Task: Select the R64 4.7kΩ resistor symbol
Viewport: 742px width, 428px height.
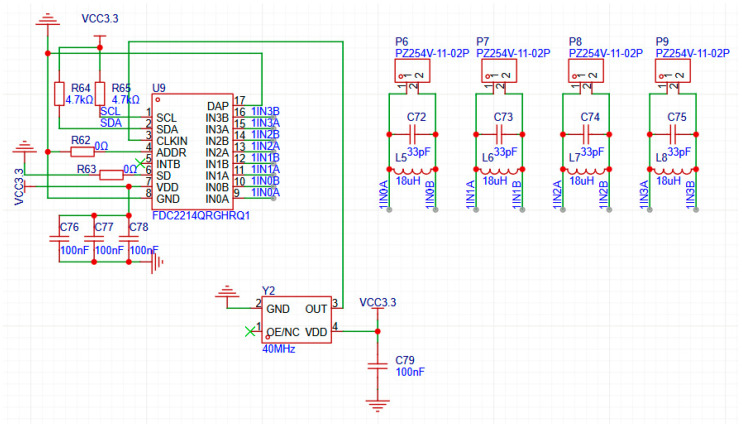Action: pyautogui.click(x=59, y=93)
